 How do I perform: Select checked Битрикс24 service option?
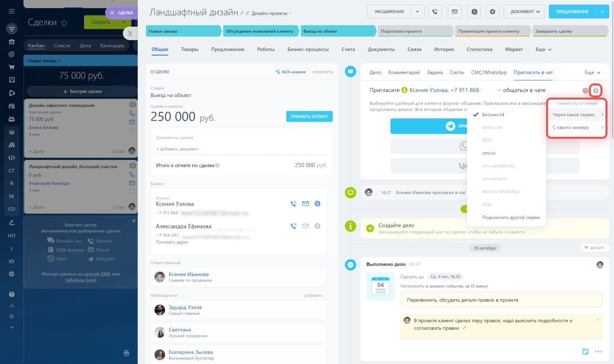[x=493, y=115]
